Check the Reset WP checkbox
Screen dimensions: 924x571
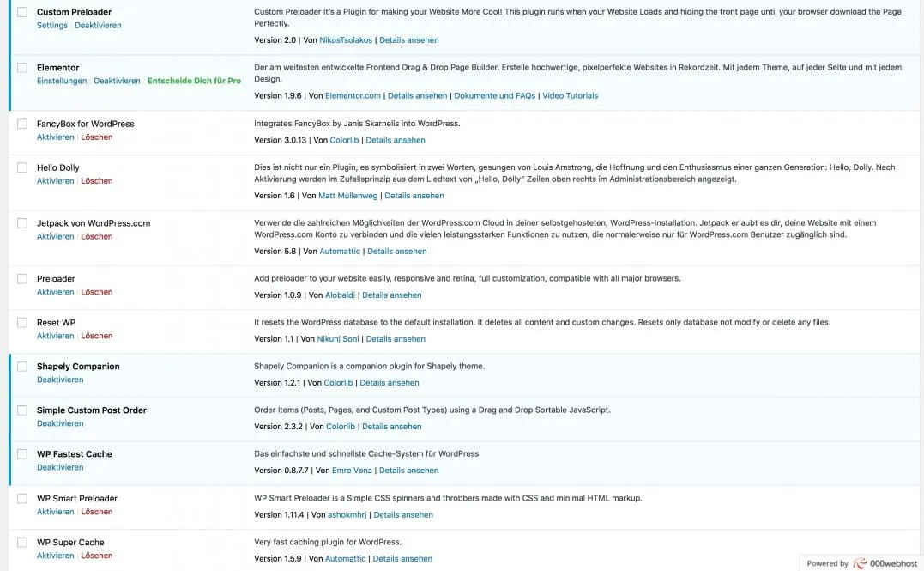(x=22, y=322)
